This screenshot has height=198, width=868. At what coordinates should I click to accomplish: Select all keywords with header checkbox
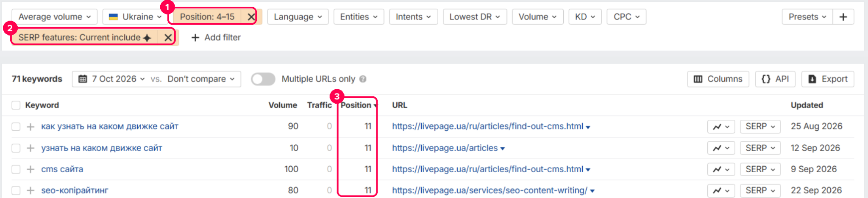(16, 105)
